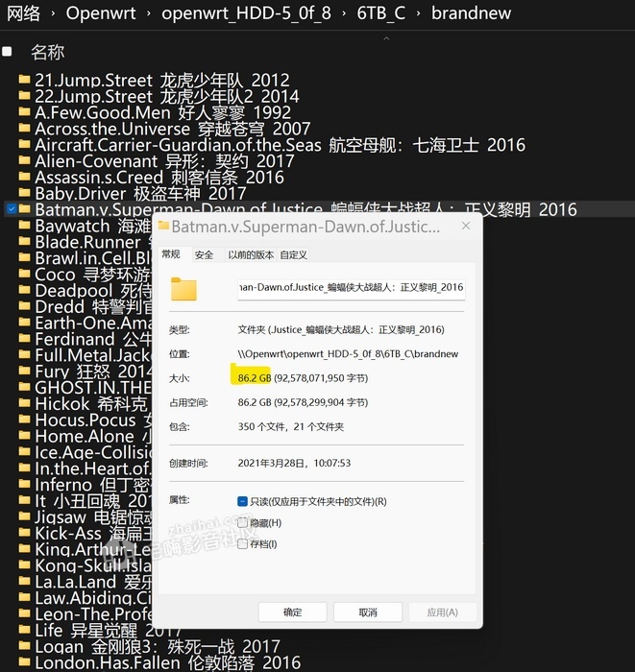Toggle the 只读 read-only checkbox
The width and height of the screenshot is (635, 672).
(x=242, y=501)
